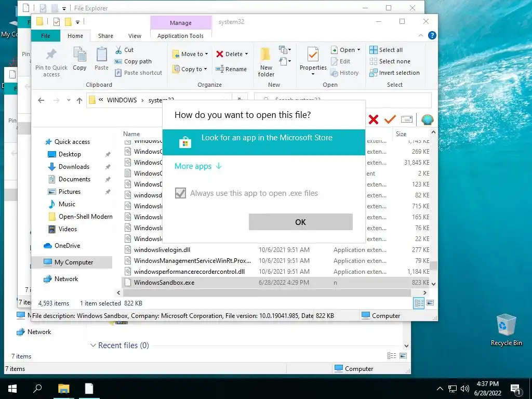This screenshot has width=532, height=399.
Task: Click the orange checkmark toolbar icon
Action: point(390,119)
